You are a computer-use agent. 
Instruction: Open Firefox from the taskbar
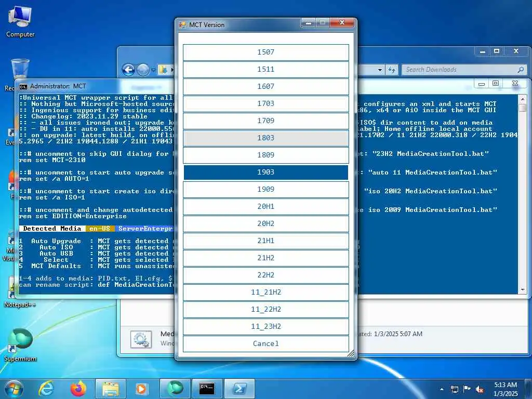(x=78, y=389)
